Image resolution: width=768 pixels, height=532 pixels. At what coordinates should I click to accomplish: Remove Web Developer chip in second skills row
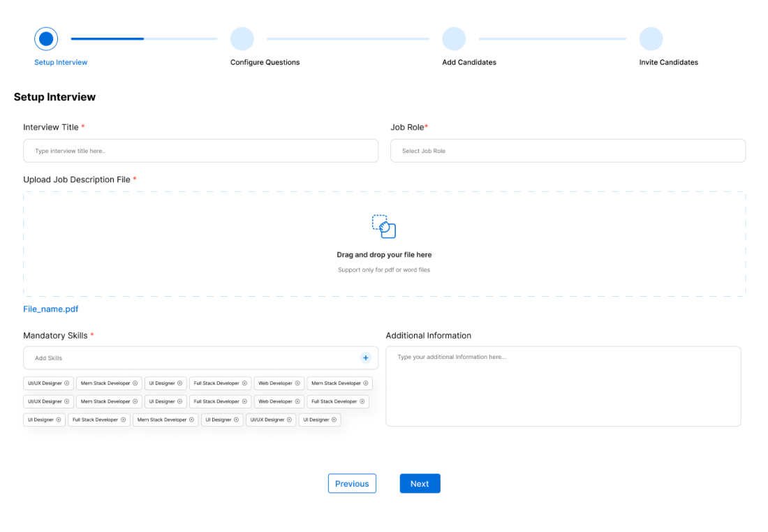pyautogui.click(x=297, y=401)
